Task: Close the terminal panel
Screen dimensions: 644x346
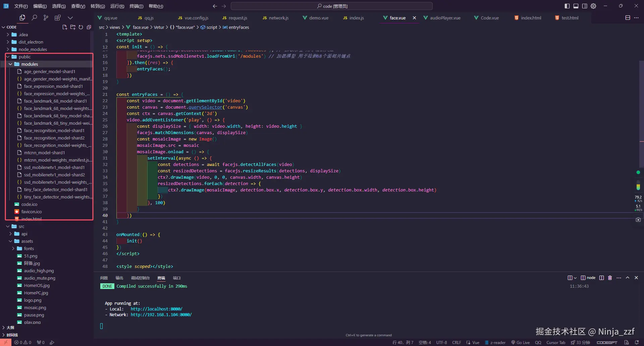Action: [x=636, y=278]
